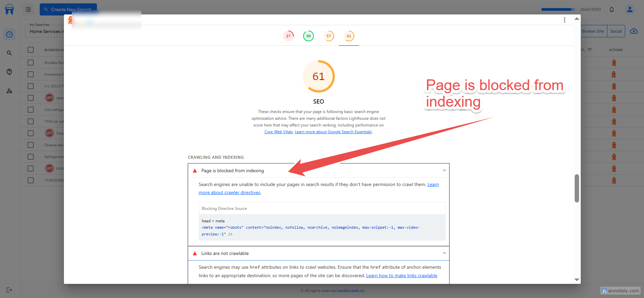Screen dimensions: 644x298
Task: Open the search magnifier icon in sidebar
Action: pos(9,53)
